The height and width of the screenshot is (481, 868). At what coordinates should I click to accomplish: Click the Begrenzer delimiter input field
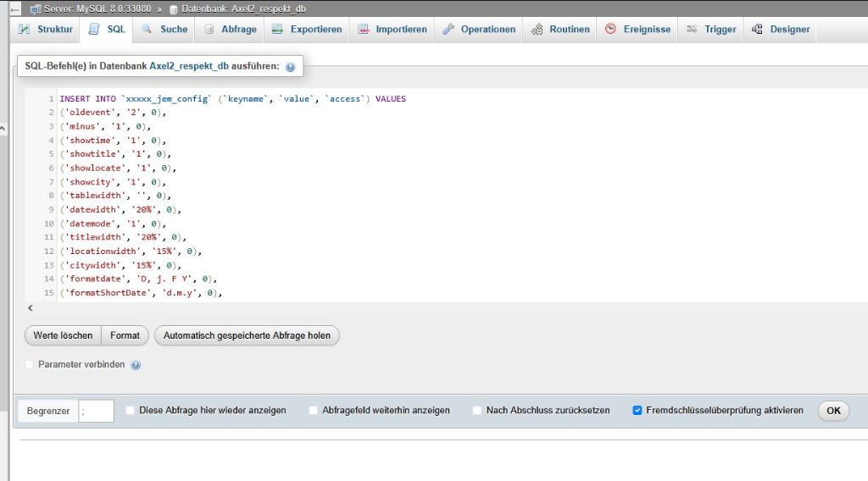pos(97,411)
